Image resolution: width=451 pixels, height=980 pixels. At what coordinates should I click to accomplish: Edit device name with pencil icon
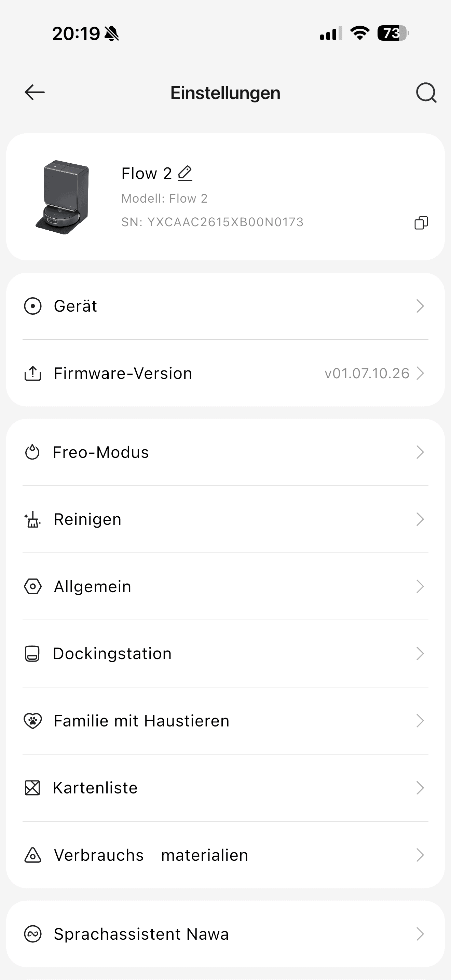pyautogui.click(x=185, y=174)
